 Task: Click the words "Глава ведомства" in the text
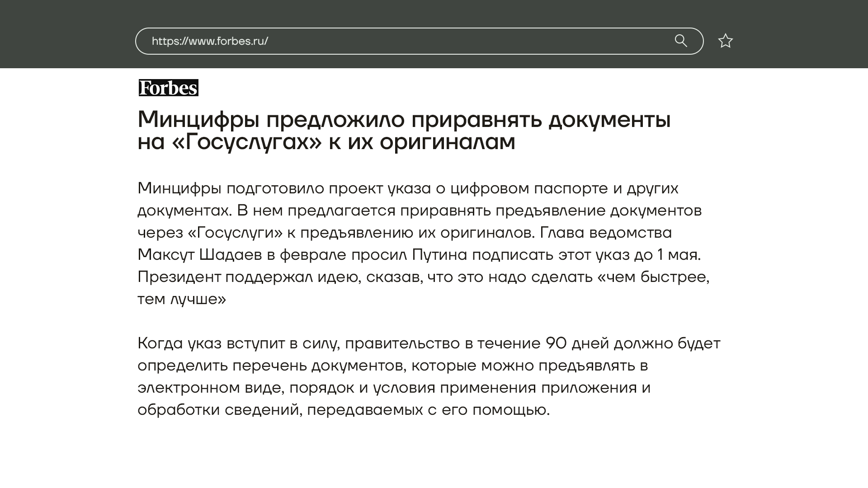606,233
